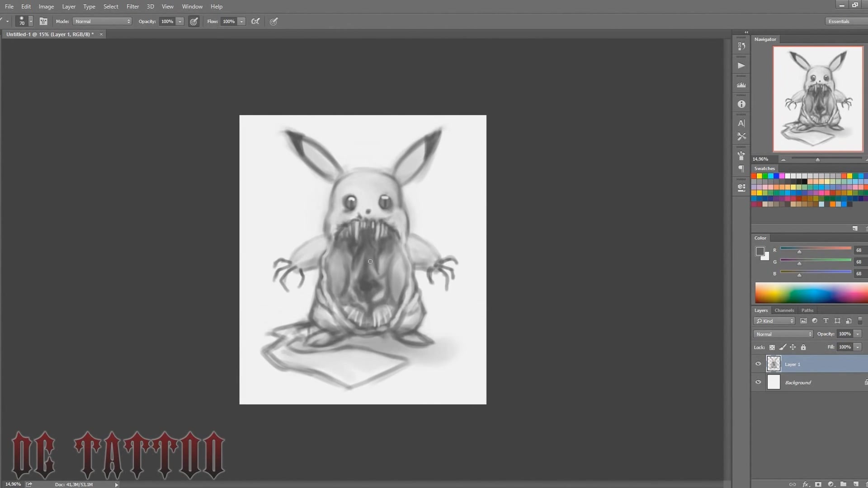Open the Window menu
This screenshot has height=488, width=868.
click(x=192, y=6)
